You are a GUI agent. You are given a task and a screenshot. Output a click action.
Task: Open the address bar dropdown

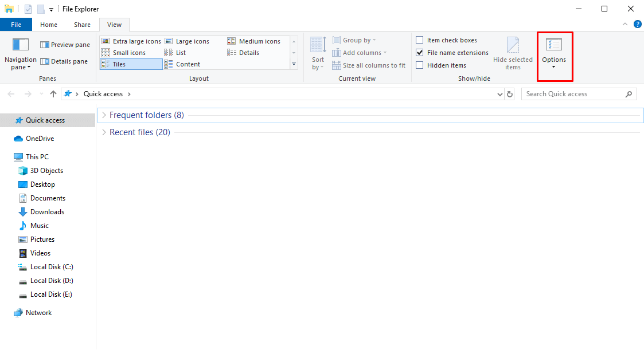tap(500, 93)
